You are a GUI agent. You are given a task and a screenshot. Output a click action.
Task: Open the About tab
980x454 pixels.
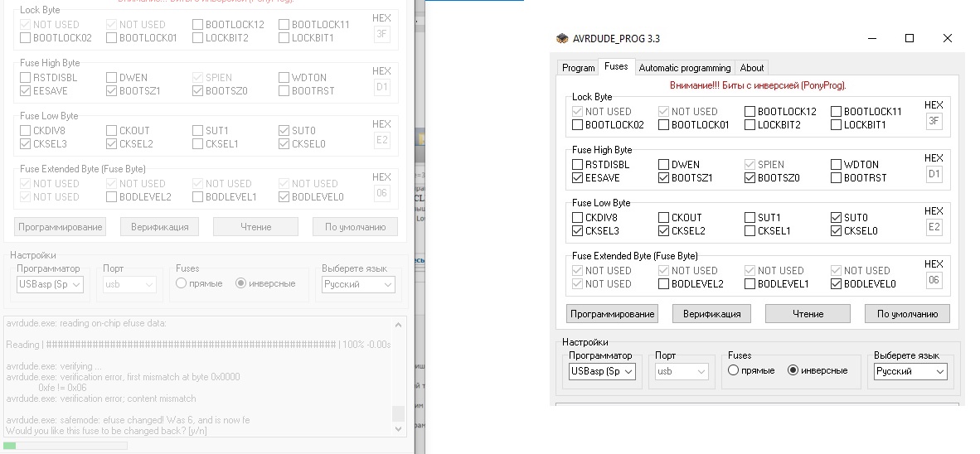752,68
